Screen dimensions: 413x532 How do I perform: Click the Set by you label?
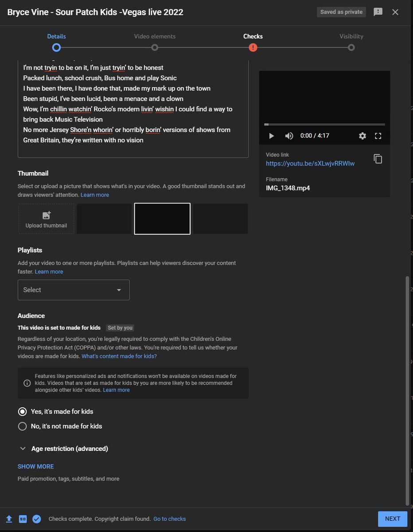(120, 328)
